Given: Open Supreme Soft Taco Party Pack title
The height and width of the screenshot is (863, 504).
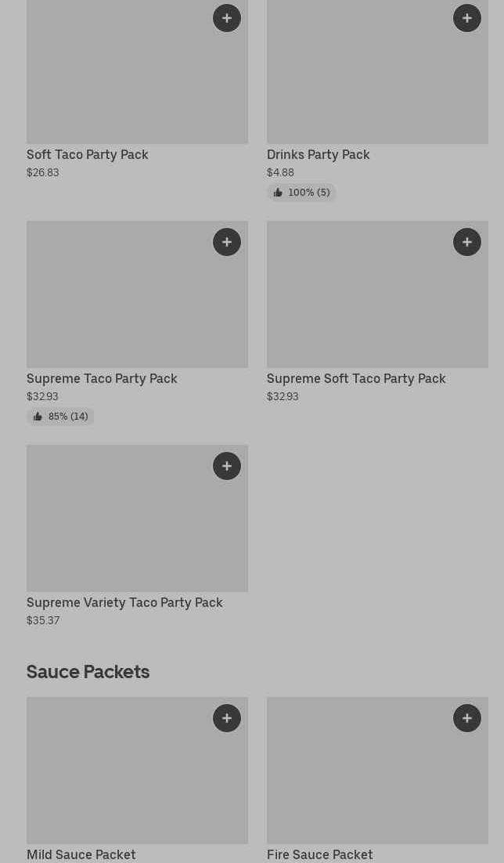Looking at the screenshot, I should (x=356, y=378).
